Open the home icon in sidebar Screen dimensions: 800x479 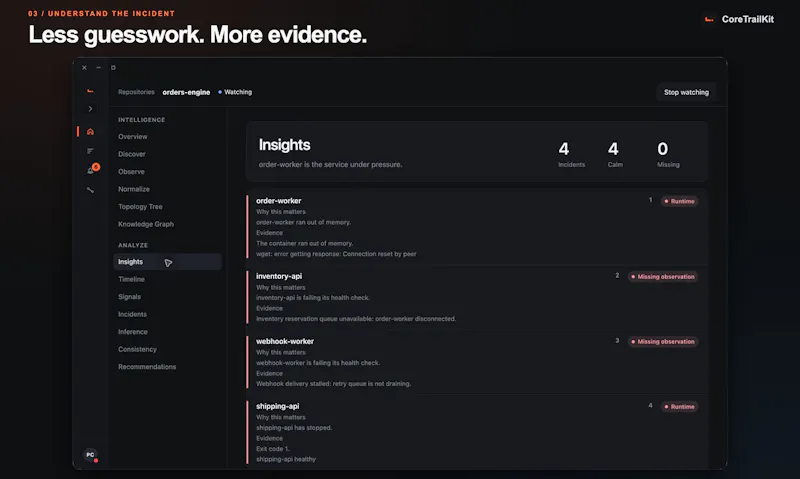tap(90, 132)
